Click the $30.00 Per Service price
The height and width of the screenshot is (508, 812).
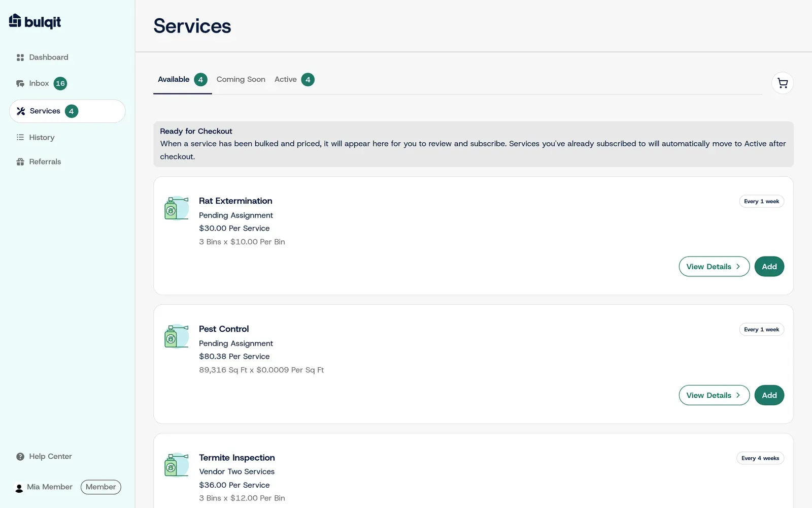click(234, 229)
